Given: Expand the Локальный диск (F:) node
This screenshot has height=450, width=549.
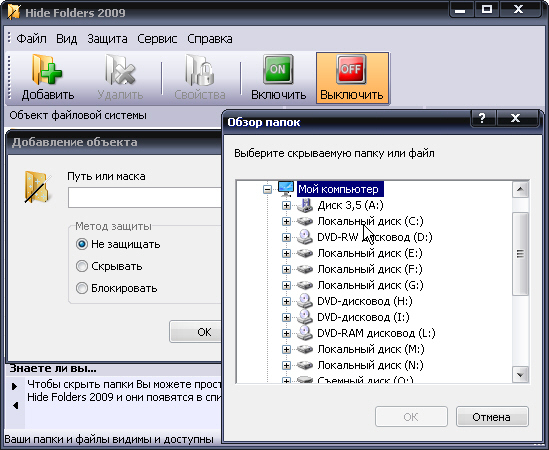Looking at the screenshot, I should pos(286,269).
